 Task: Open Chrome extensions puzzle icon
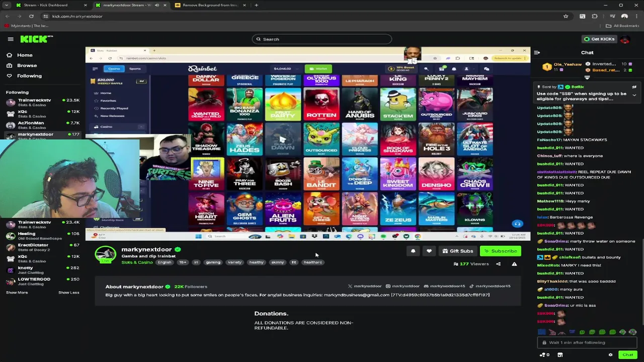[595, 16]
